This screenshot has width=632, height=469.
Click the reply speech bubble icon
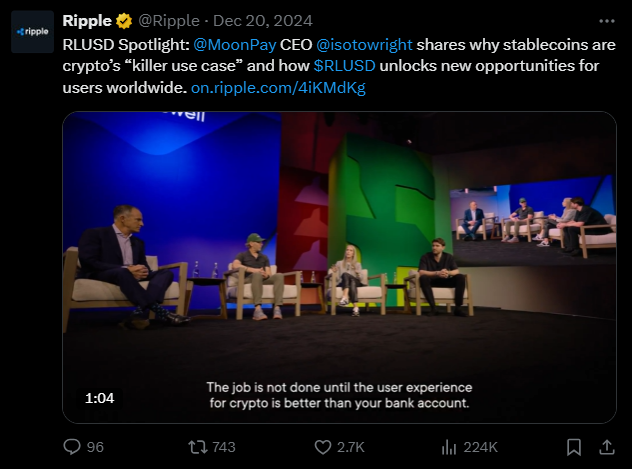tap(72, 446)
